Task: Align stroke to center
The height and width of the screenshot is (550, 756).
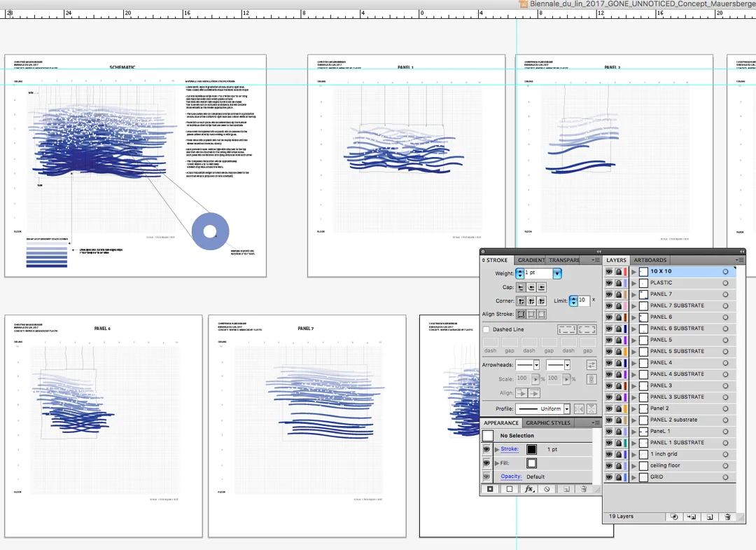Action: click(x=521, y=314)
